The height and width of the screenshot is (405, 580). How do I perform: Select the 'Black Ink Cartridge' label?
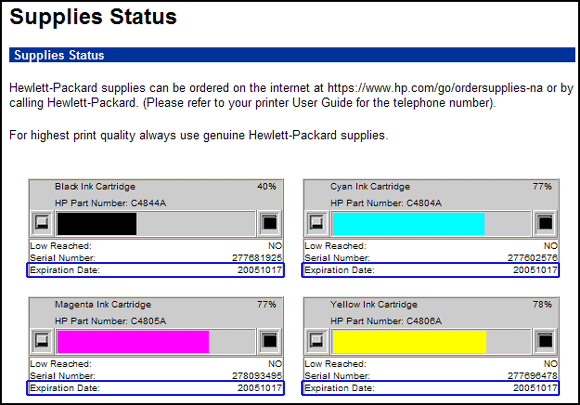[x=95, y=186]
